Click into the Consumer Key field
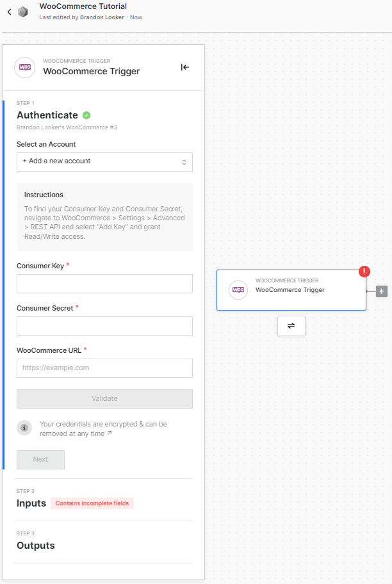The height and width of the screenshot is (584, 392). pyautogui.click(x=104, y=284)
